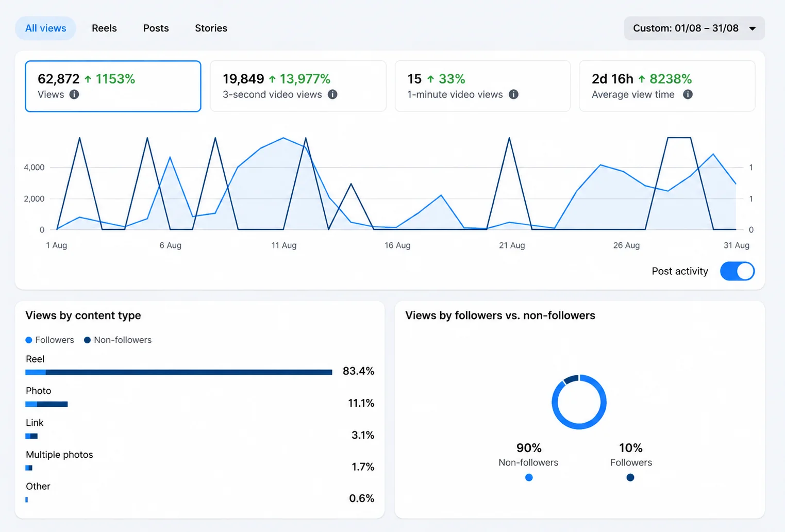Switch to the All views tab
The width and height of the screenshot is (785, 532).
point(46,28)
